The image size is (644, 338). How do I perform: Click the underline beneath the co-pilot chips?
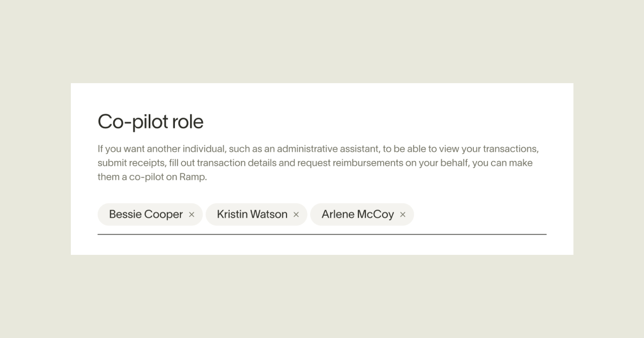[x=322, y=234]
